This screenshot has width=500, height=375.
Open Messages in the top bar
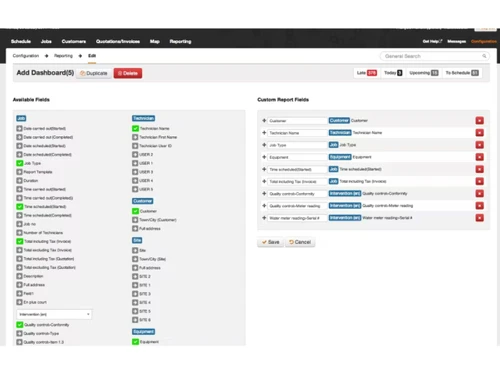pyautogui.click(x=457, y=41)
